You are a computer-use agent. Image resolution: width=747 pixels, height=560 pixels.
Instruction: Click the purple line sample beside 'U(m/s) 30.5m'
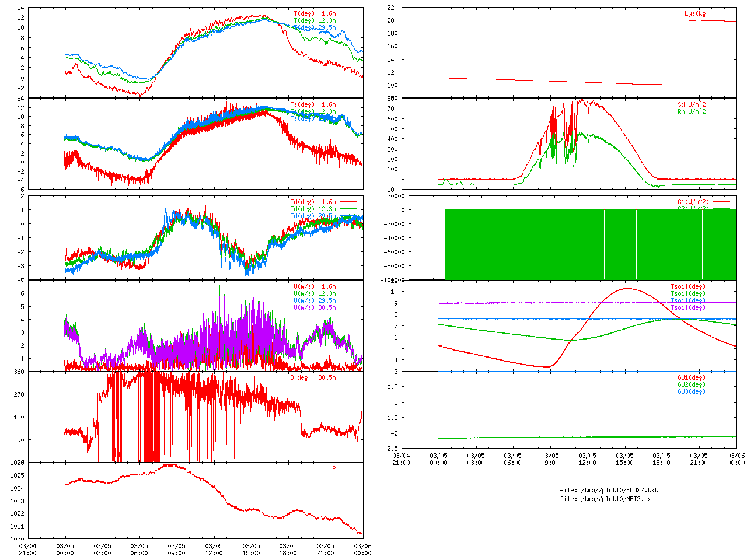[348, 307]
